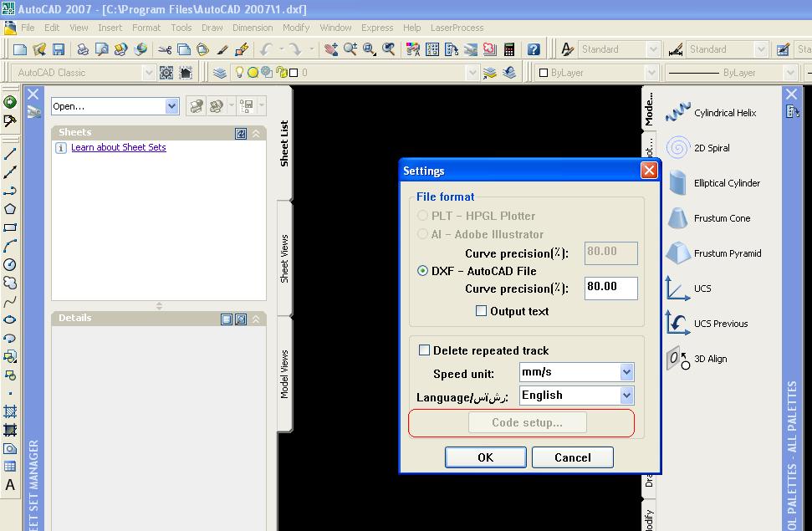Select the 3D Align tool
Image resolution: width=812 pixels, height=531 pixels.
coord(678,359)
